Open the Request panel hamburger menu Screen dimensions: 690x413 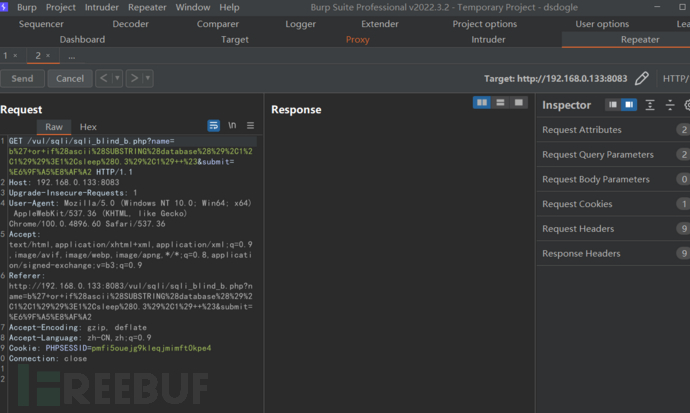click(250, 126)
